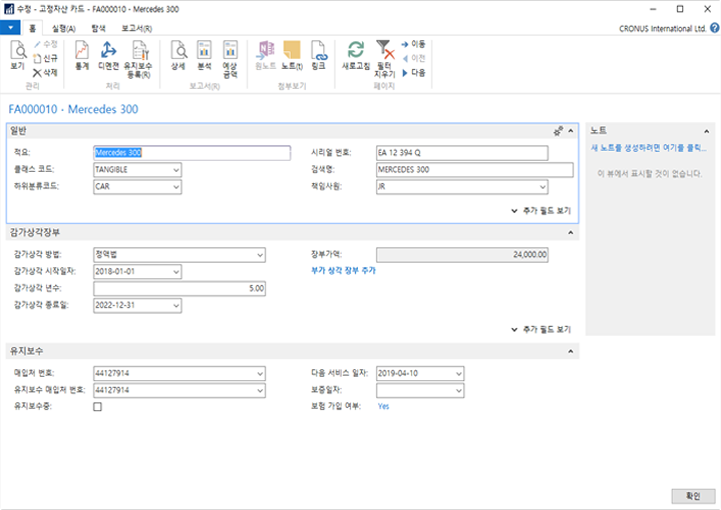Click the 감가상각 년수 field 5.00
Screen dimensions: 721x510
pyautogui.click(x=179, y=289)
